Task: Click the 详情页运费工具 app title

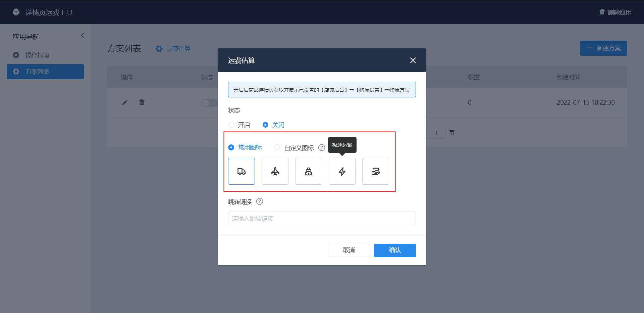Action: (49, 12)
